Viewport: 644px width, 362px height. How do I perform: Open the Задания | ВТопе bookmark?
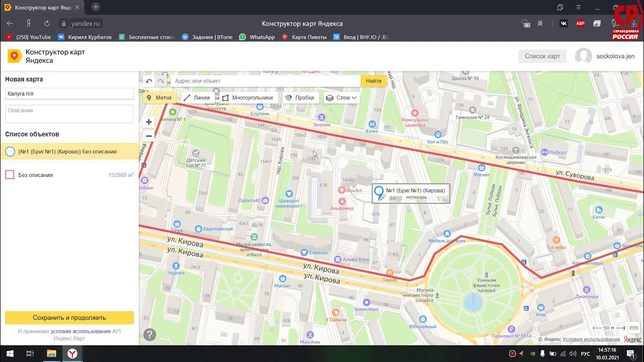point(207,37)
